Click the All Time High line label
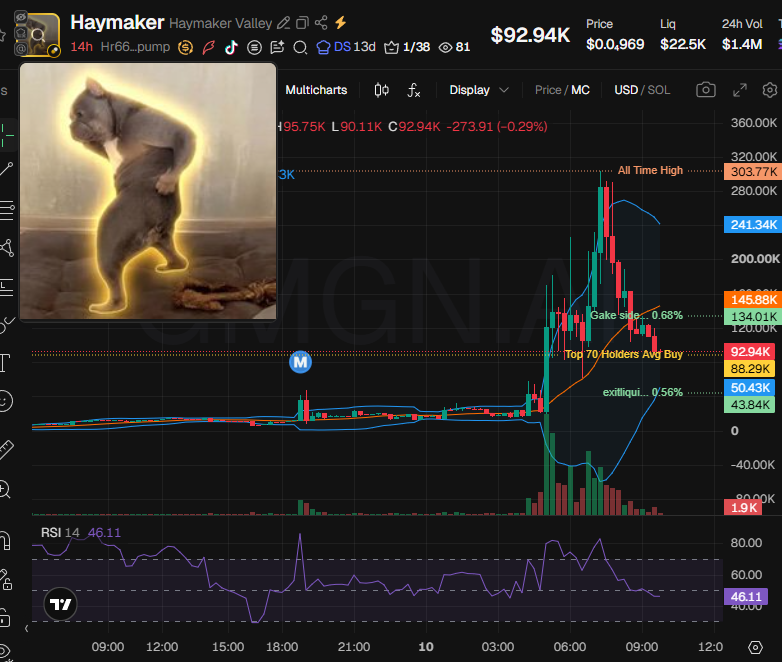This screenshot has height=662, width=782. 650,171
